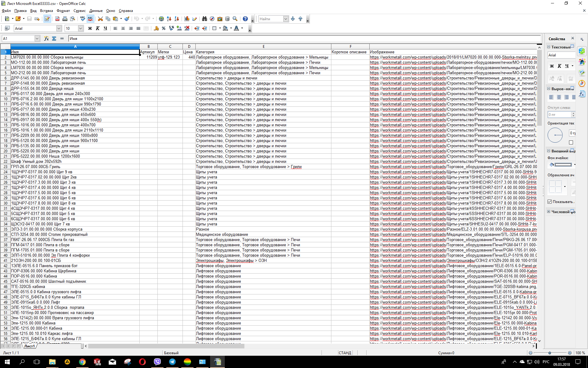Open the Font Color dropdown arrow
The image size is (588, 368).
tap(242, 29)
